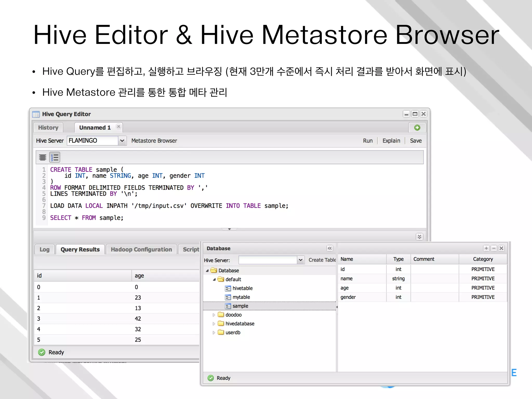
Task: Select the mytable table in tree
Action: [241, 297]
